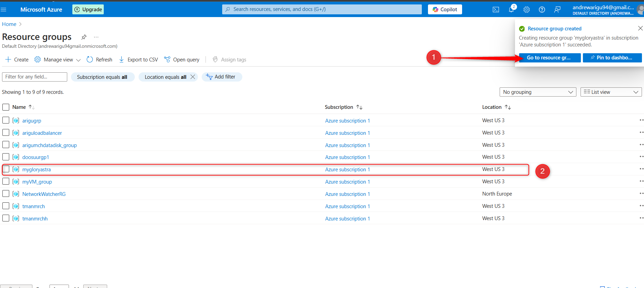Click the mygloryastra resource group icon
The height and width of the screenshot is (288, 644).
click(x=16, y=169)
